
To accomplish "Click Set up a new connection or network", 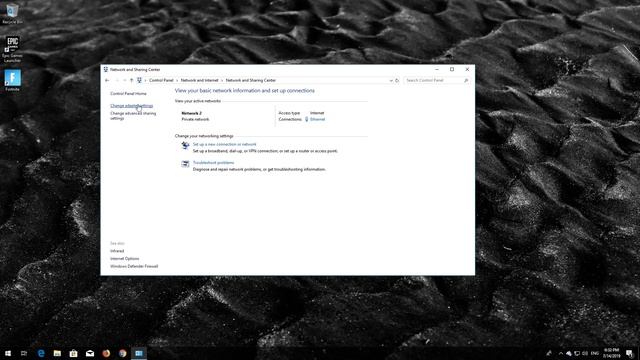I will 224,144.
